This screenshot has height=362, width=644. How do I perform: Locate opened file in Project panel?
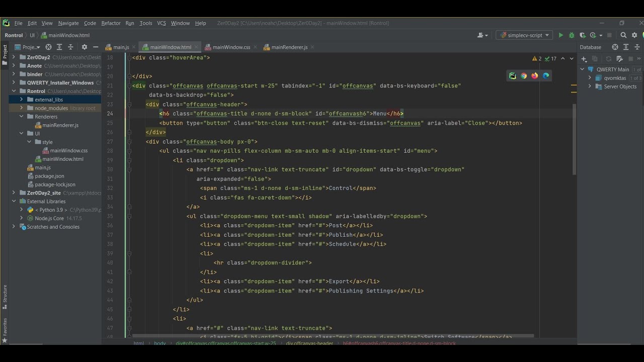[48, 47]
